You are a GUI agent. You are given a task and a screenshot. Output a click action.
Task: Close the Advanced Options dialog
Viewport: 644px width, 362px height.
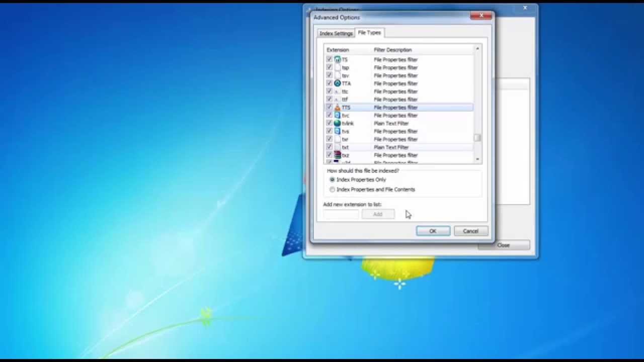tap(481, 16)
